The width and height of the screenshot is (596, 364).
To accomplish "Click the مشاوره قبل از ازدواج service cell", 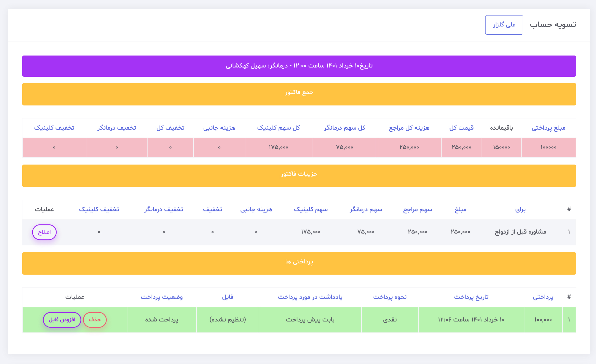I will 520,232.
